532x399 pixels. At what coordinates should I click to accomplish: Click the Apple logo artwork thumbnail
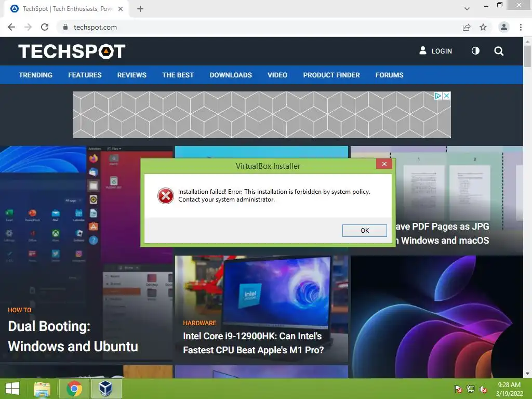tap(436, 316)
